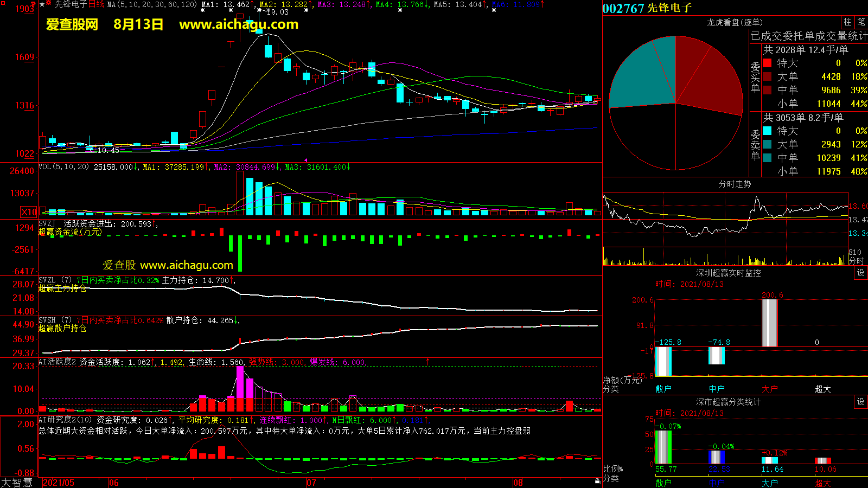Click the lock icon at bottom of timeline
Screen dimensions: 868x488
(x=597, y=481)
